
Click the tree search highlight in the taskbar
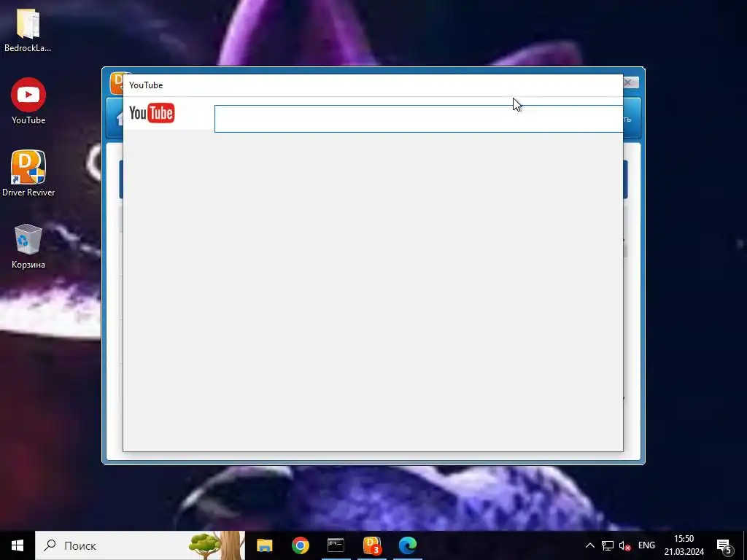217,545
